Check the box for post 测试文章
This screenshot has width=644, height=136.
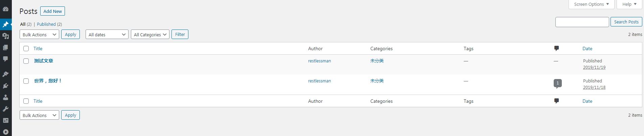[26, 61]
